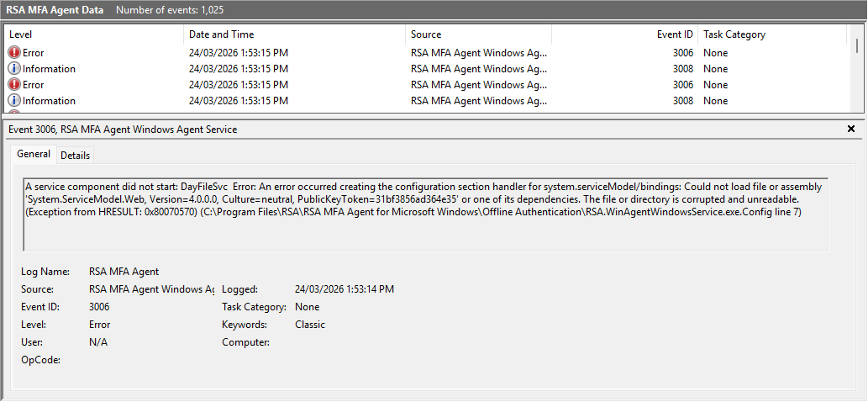Click Event ID 3008 in the second row

pos(683,69)
